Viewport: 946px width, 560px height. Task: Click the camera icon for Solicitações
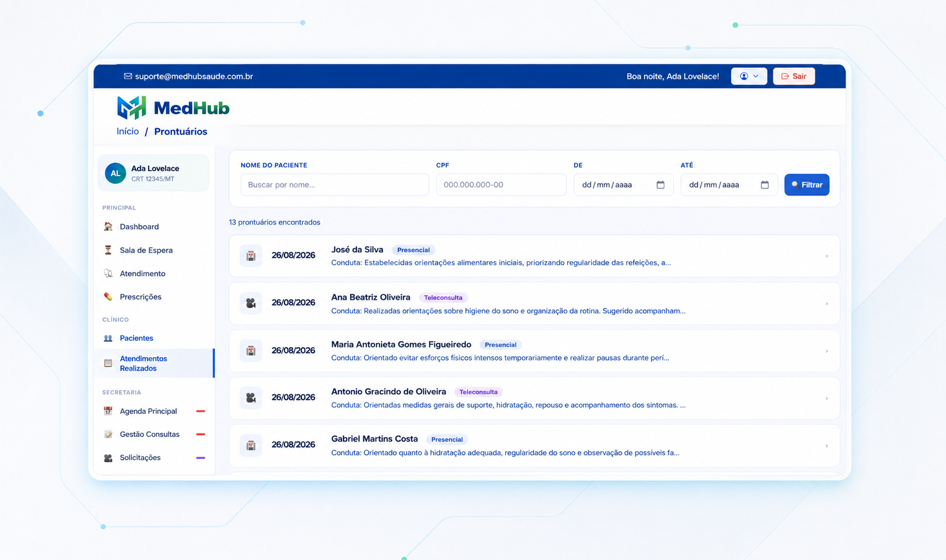pyautogui.click(x=108, y=458)
